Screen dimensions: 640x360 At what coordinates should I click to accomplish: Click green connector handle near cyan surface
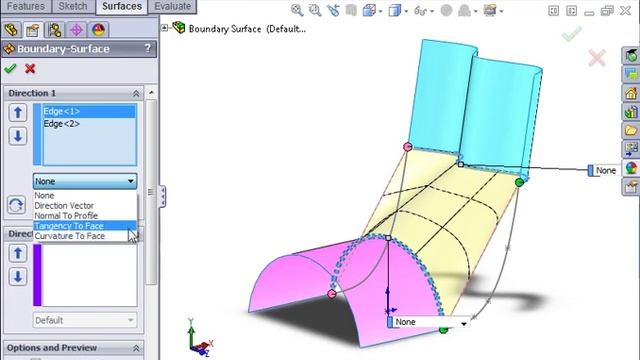point(519,182)
